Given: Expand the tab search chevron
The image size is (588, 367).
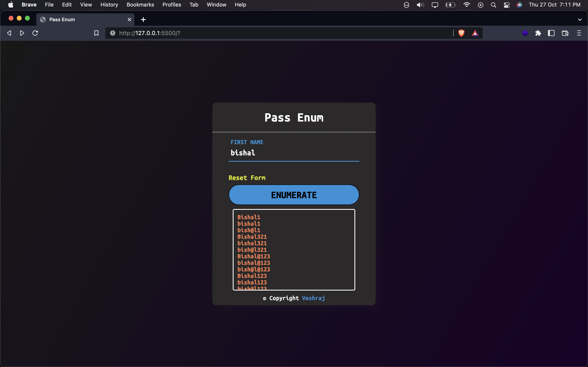Looking at the screenshot, I should click(579, 20).
